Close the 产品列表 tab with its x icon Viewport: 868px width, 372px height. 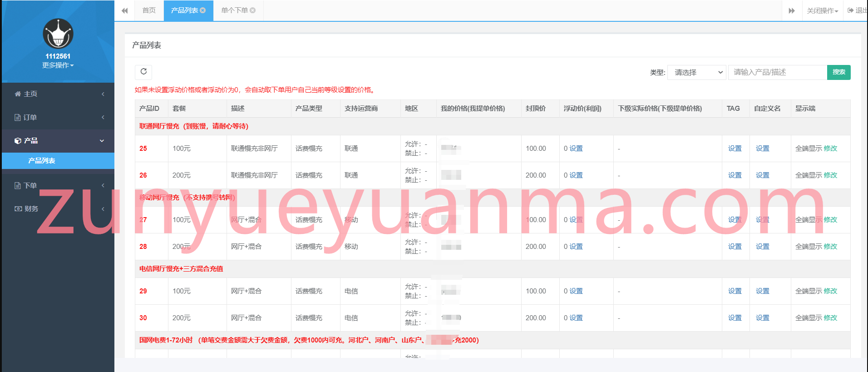203,10
